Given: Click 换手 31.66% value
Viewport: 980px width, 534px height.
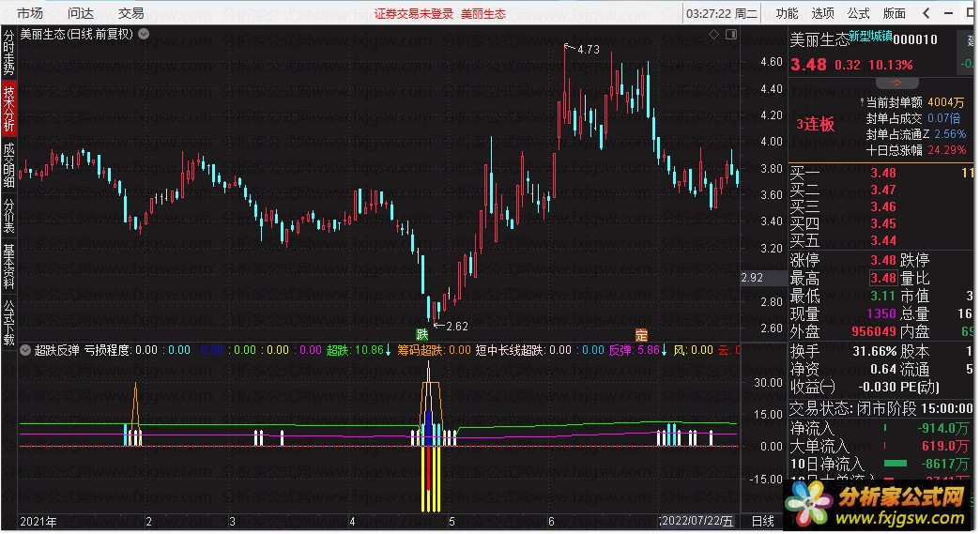Looking at the screenshot, I should click(875, 352).
